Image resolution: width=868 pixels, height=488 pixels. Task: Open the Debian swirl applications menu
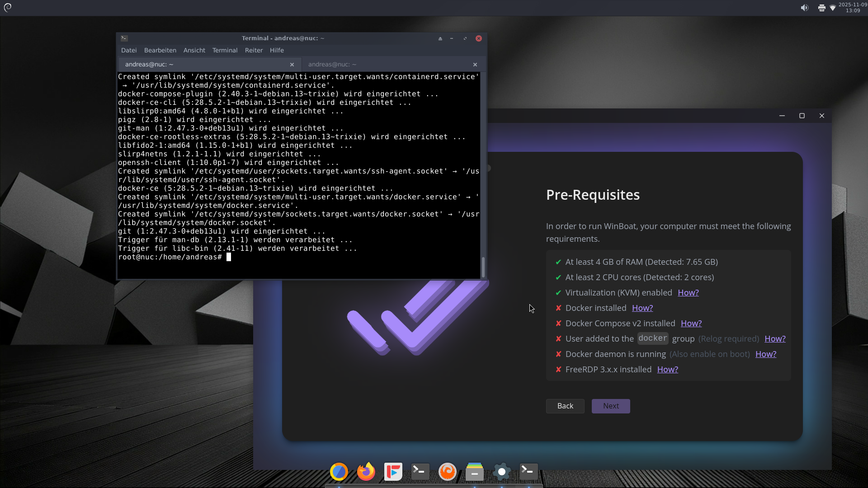pyautogui.click(x=8, y=8)
